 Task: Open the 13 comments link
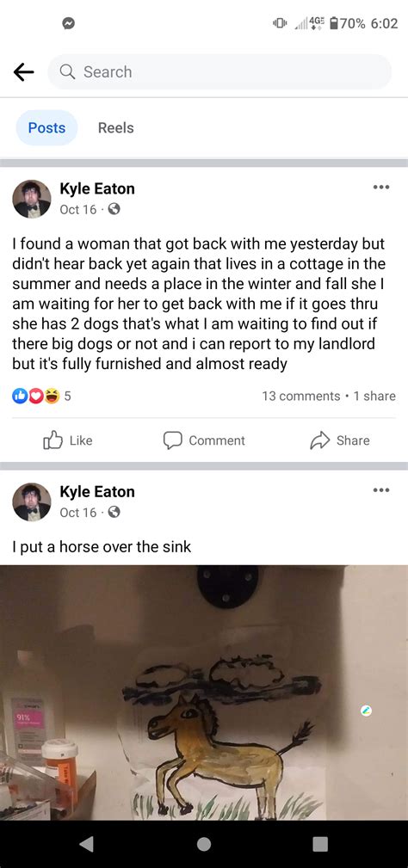[x=301, y=397]
